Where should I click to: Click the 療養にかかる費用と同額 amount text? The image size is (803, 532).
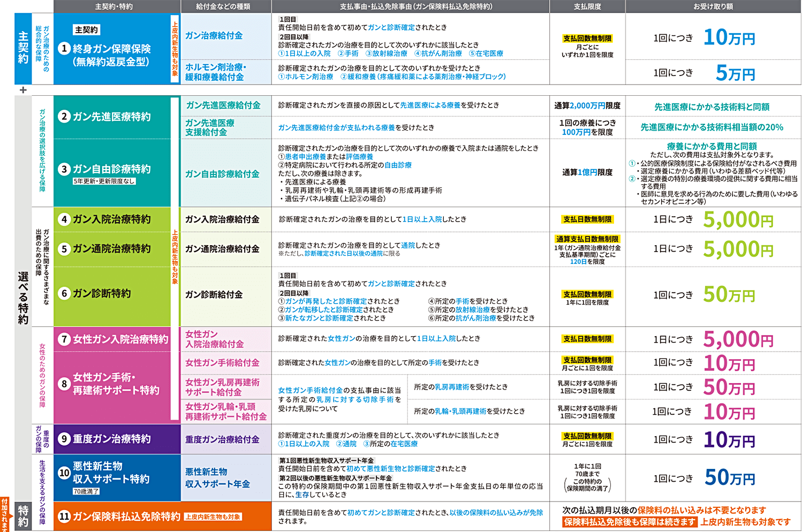712,146
